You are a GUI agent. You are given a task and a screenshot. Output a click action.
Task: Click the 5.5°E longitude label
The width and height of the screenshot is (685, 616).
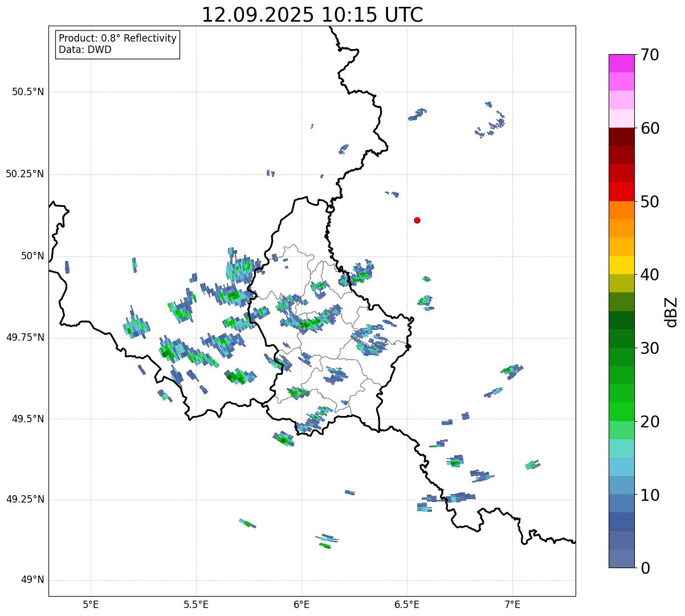point(196,604)
